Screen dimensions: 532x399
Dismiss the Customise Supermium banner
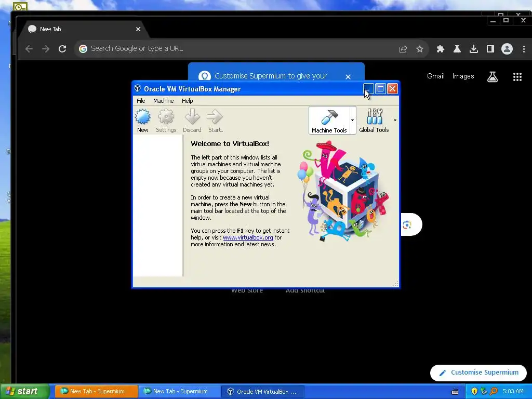(348, 77)
